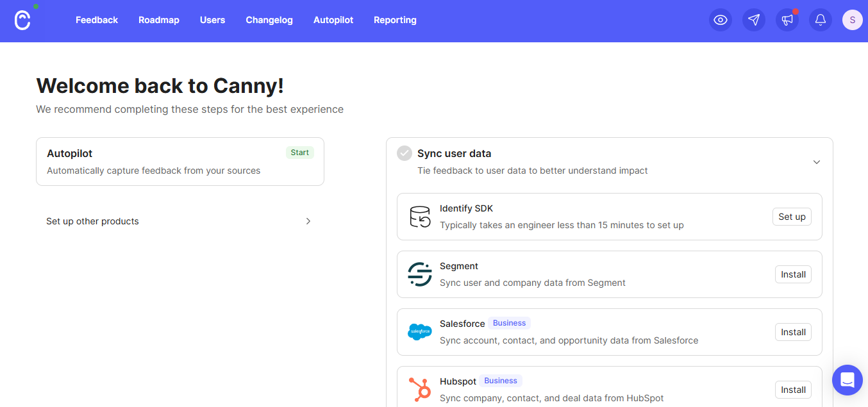
Task: Open the eye preview icon
Action: (721, 20)
